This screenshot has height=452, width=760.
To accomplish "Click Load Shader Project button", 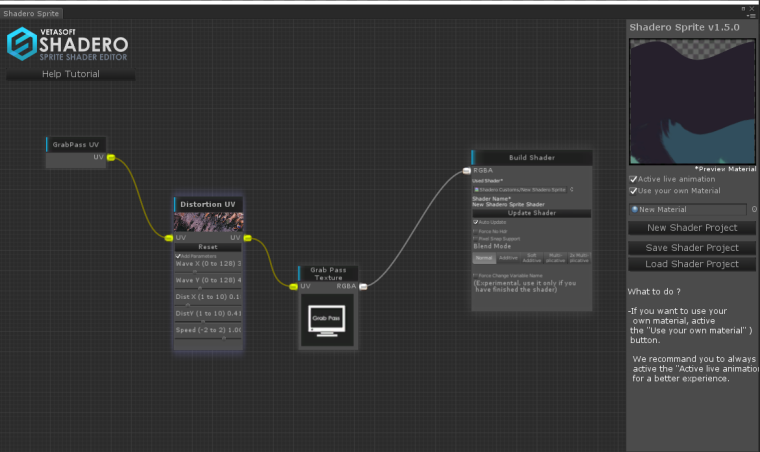I will click(x=692, y=264).
